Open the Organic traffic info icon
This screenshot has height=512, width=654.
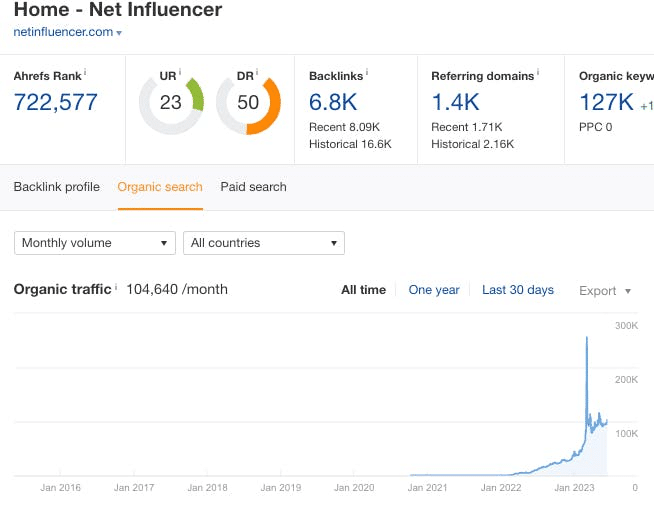pos(116,286)
